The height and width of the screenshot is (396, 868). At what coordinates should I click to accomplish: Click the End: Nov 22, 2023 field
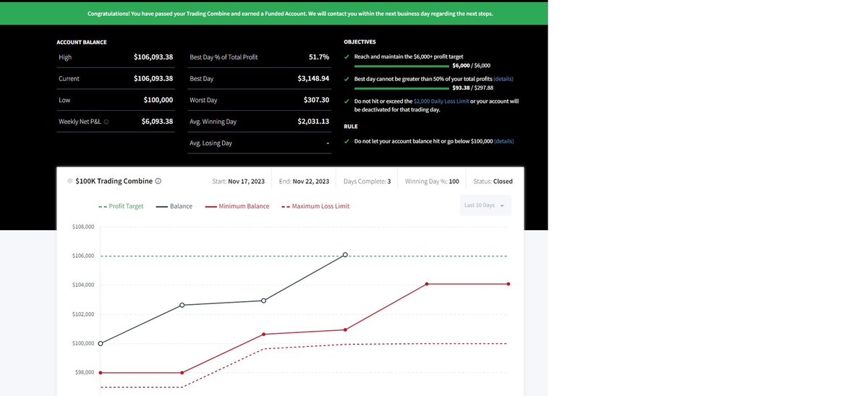[x=304, y=181]
